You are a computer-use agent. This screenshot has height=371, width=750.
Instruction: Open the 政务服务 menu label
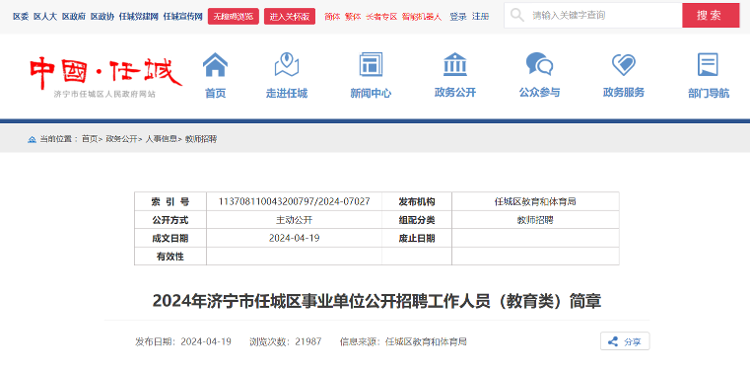click(x=624, y=93)
